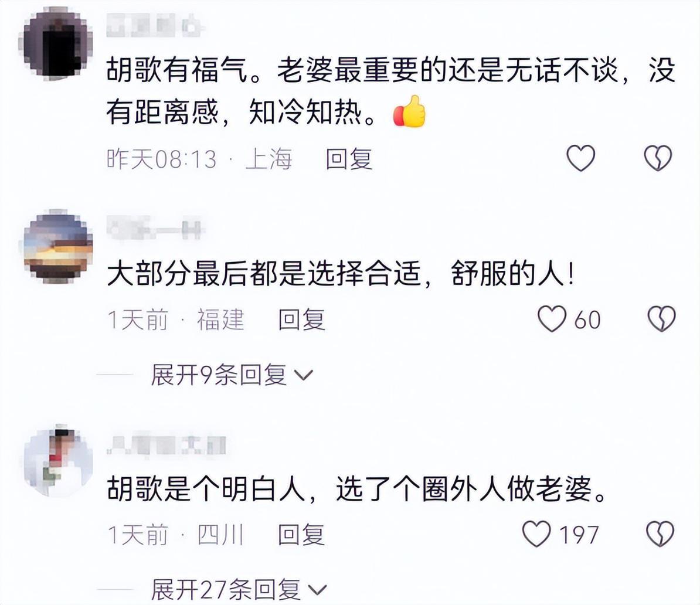Dislike the Sichuan comment with broken heart

click(x=660, y=534)
